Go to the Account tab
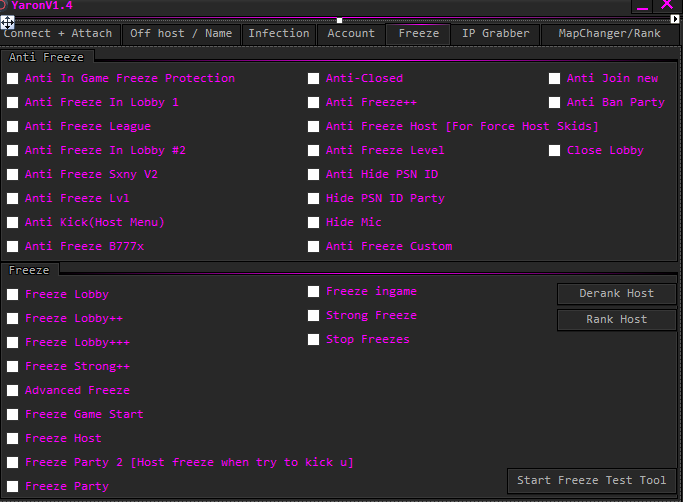 (x=351, y=34)
